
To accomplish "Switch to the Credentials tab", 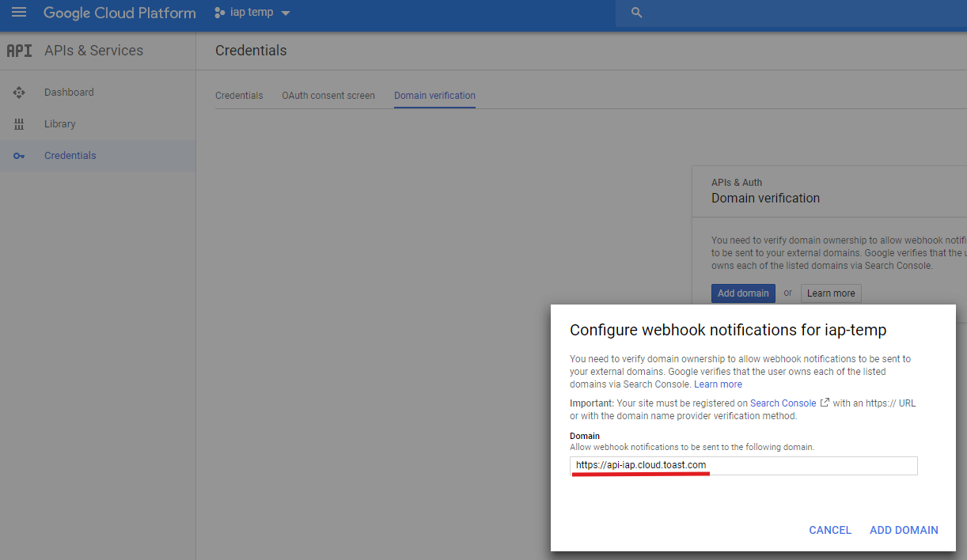I will click(239, 96).
